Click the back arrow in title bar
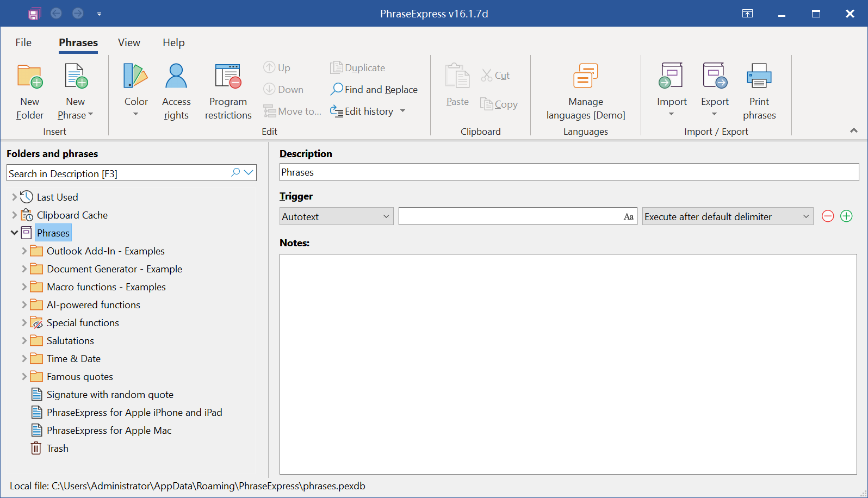Image resolution: width=868 pixels, height=498 pixels. (x=56, y=13)
